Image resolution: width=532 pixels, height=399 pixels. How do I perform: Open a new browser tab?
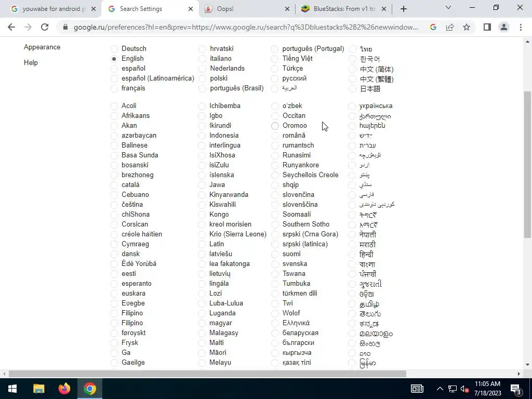403,9
